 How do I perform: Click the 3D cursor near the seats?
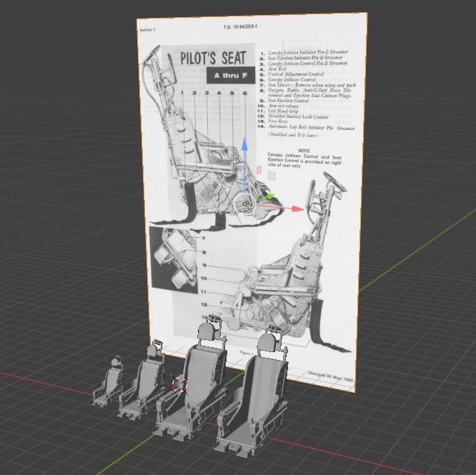179,384
